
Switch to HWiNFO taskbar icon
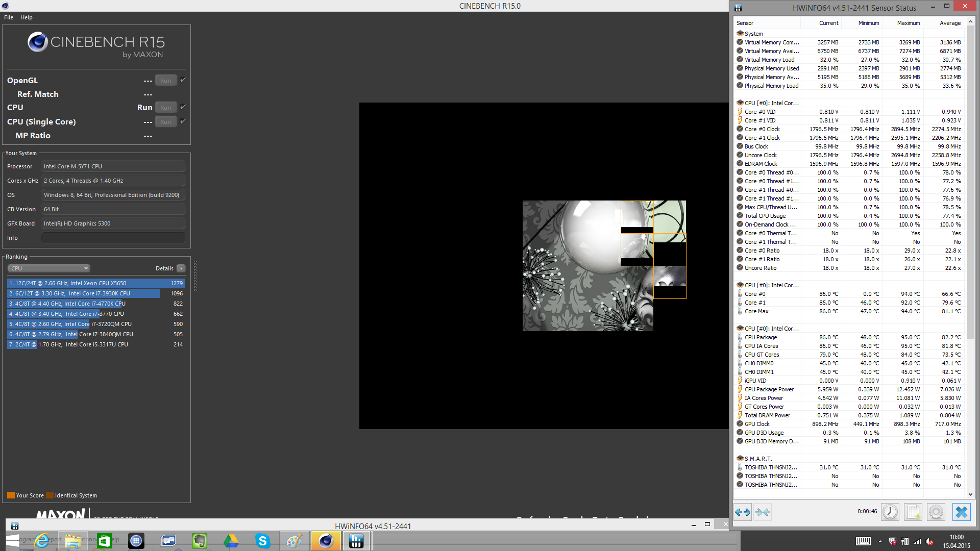coord(356,541)
